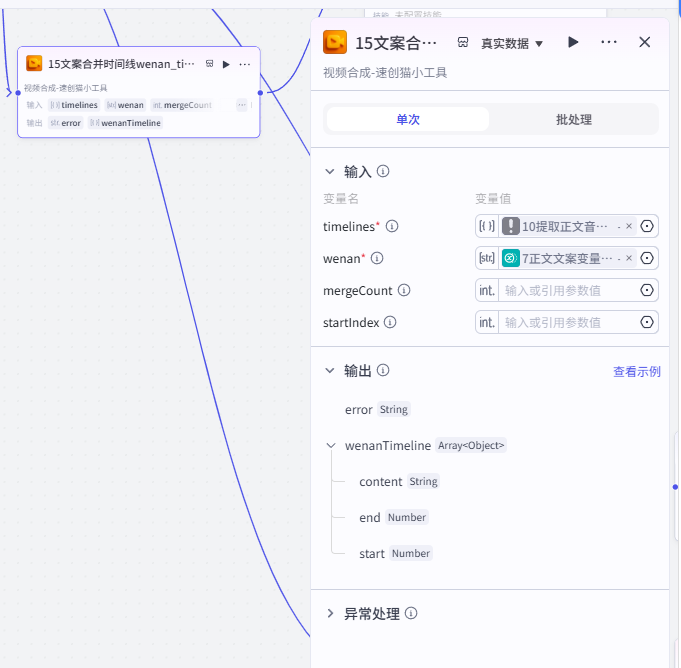Collapse the 输出 section
The image size is (681, 668).
tap(330, 370)
